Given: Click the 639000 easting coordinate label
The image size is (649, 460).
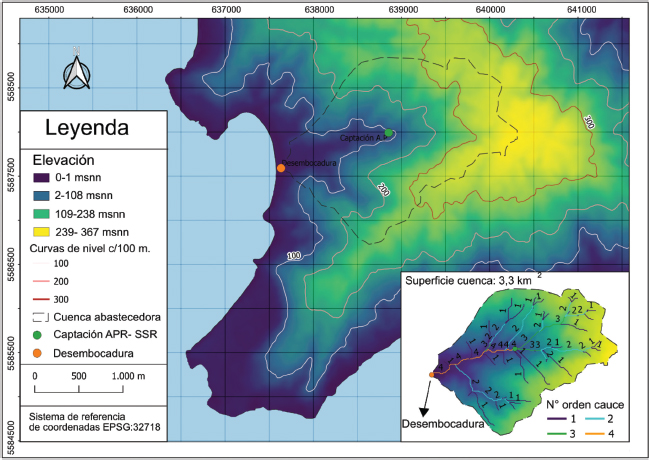Looking at the screenshot, I should [403, 10].
